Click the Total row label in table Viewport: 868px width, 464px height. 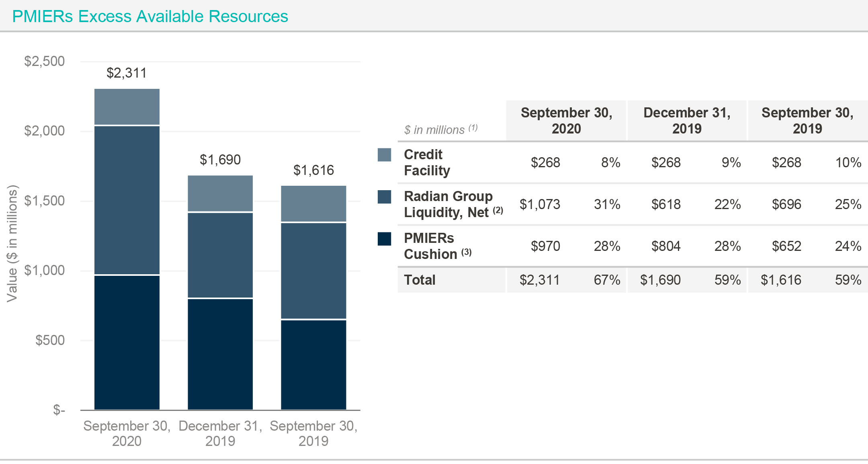(420, 280)
